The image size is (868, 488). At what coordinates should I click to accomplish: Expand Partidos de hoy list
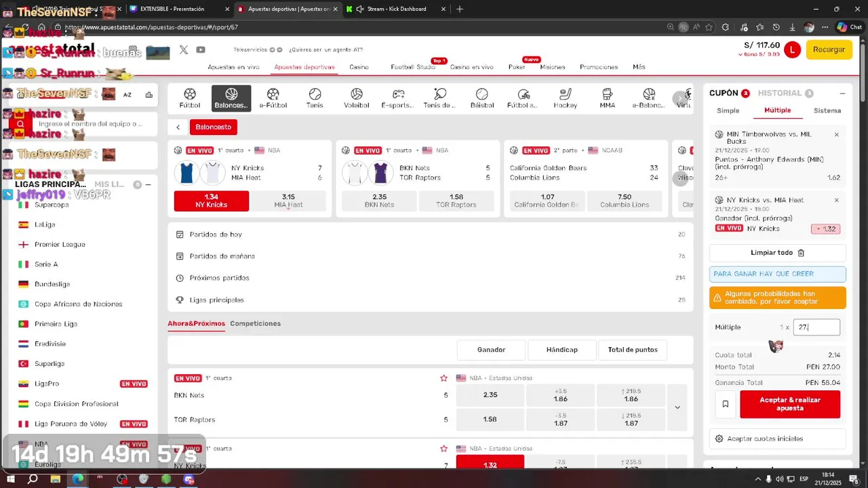[x=431, y=235]
